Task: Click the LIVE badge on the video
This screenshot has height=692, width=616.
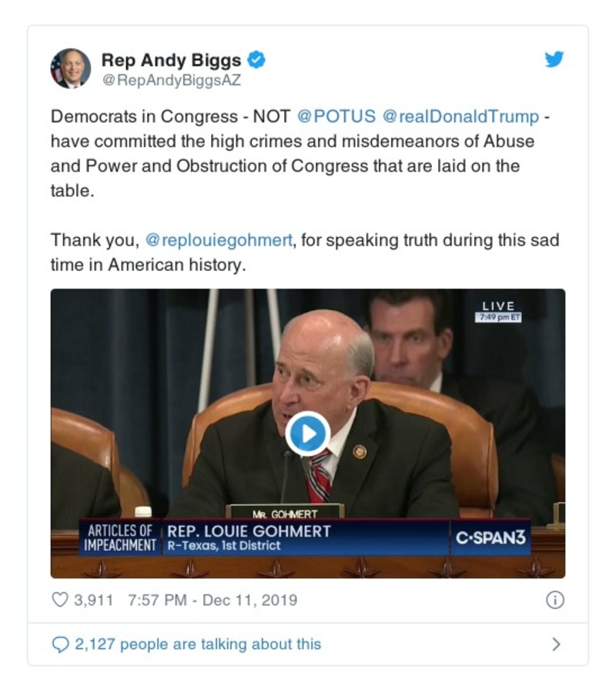Action: pos(498,306)
